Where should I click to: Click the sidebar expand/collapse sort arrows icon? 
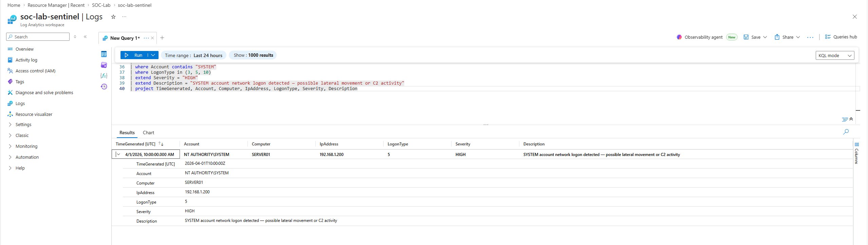75,37
